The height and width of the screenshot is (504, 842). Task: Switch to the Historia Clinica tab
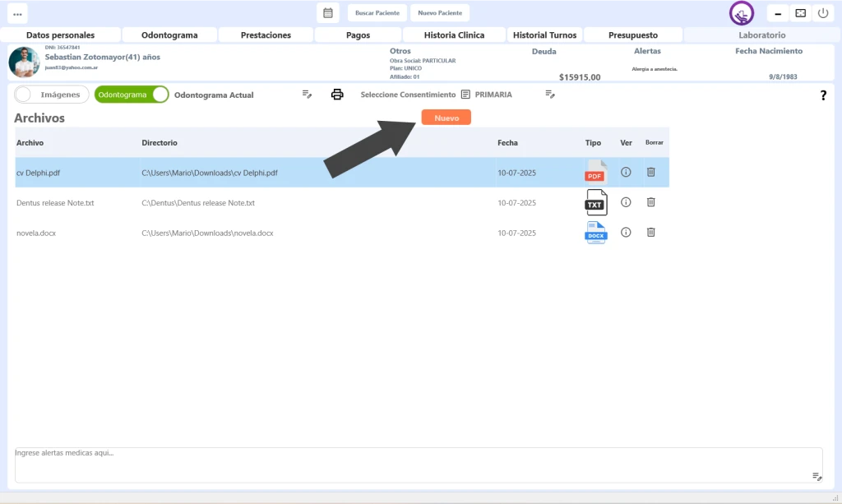point(454,35)
